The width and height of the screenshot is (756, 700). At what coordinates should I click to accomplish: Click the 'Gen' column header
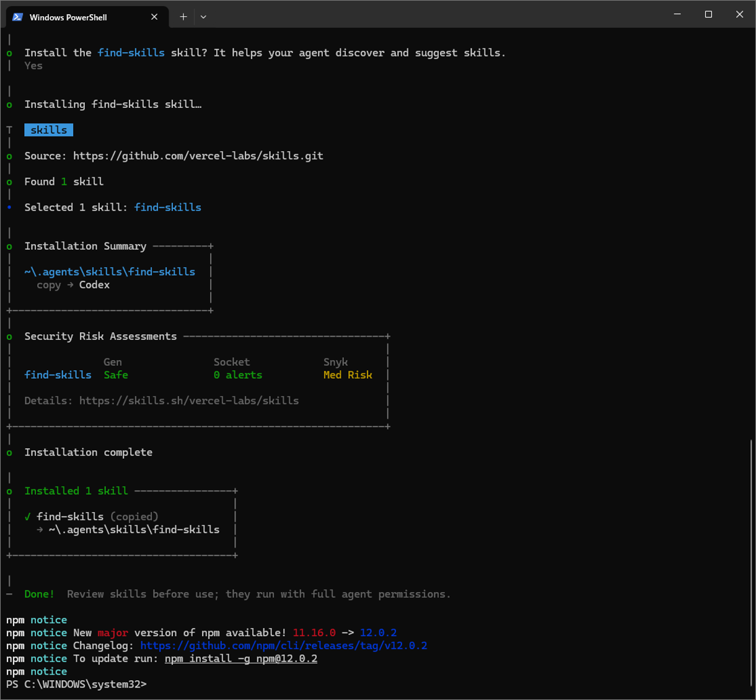tap(113, 362)
